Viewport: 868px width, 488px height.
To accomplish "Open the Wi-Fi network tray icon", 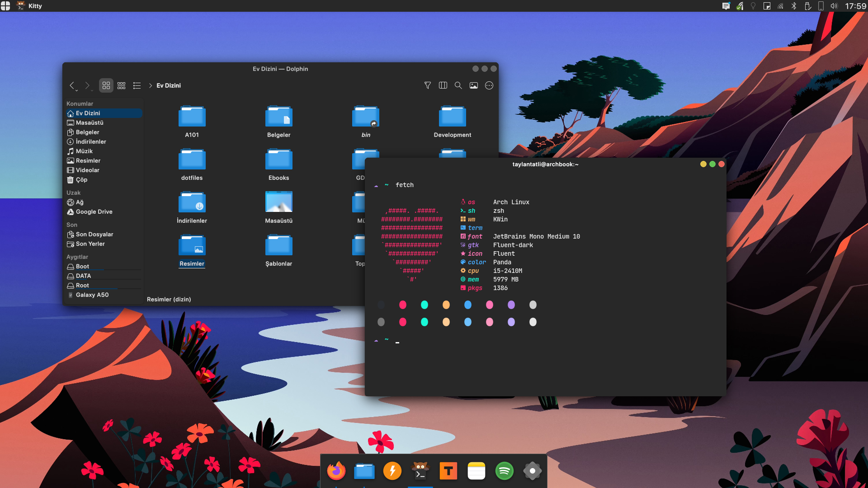I will pyautogui.click(x=780, y=6).
